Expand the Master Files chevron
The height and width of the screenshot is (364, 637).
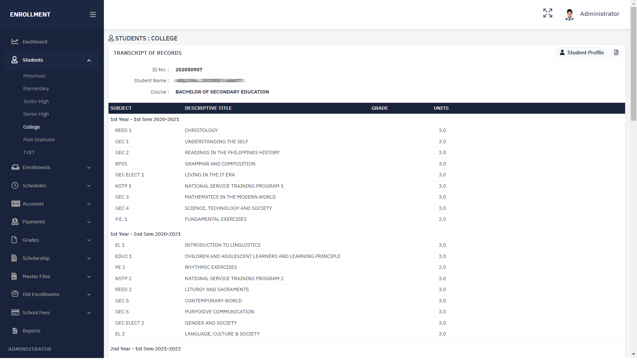point(89,277)
